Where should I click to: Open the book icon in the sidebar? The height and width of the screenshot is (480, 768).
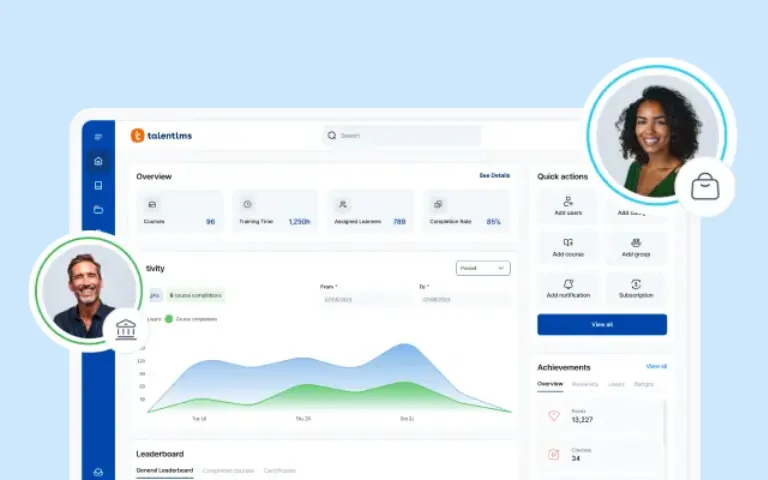[98, 185]
